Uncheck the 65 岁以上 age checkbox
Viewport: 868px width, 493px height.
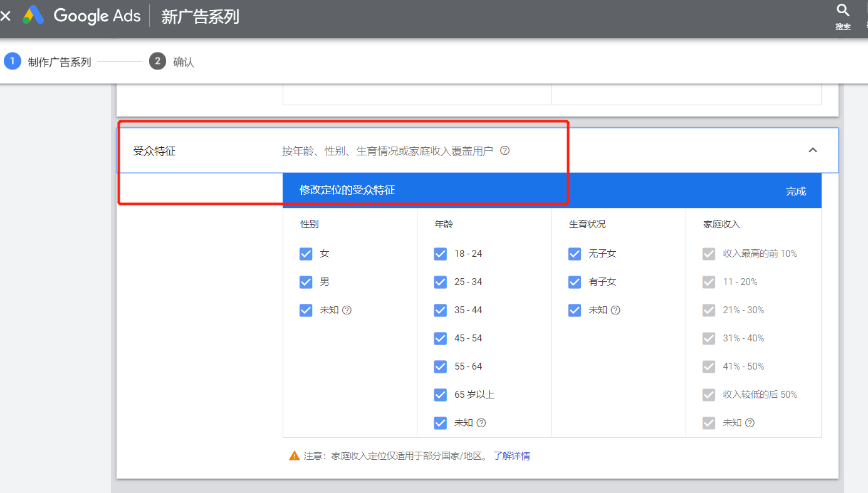441,395
